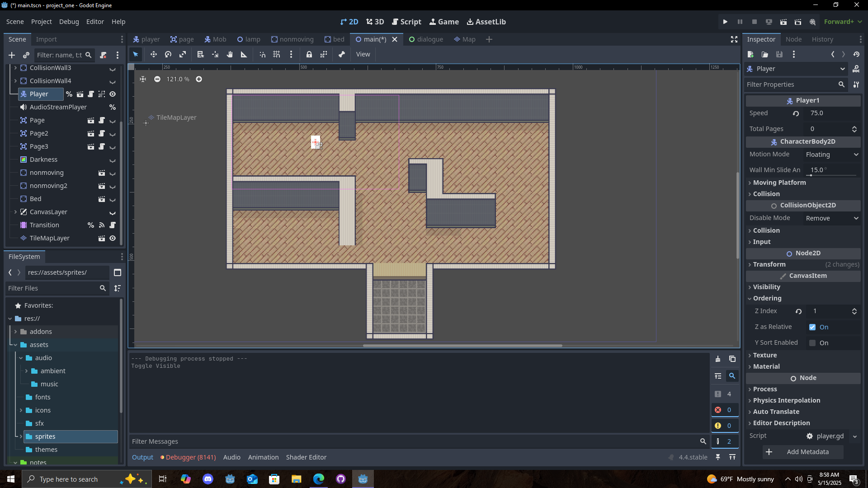The height and width of the screenshot is (488, 868).
Task: Open Inspector history back arrow
Action: [x=833, y=54]
